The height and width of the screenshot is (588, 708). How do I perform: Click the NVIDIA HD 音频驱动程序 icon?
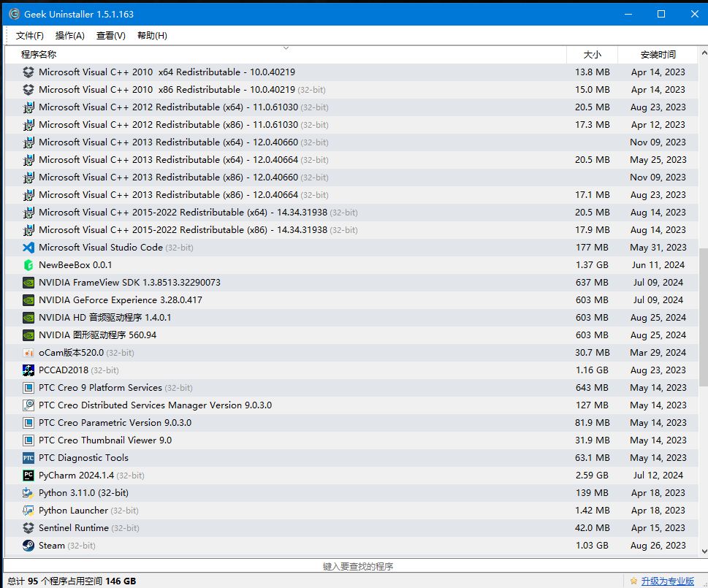click(28, 318)
